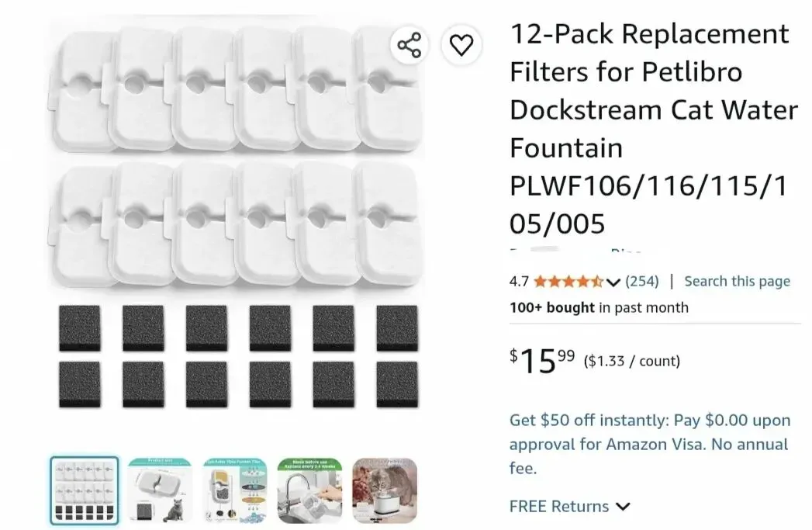
Task: View the cat drinking fountain thumbnail
Action: point(385,490)
